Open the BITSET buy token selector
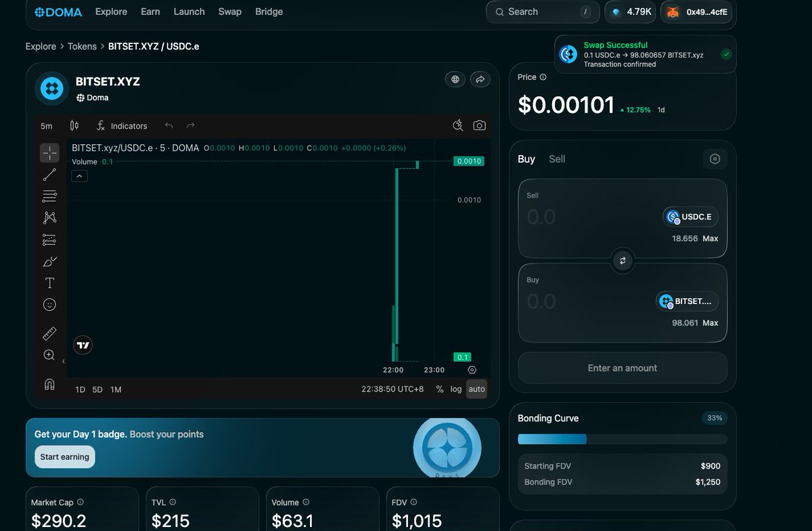The height and width of the screenshot is (531, 812). coord(687,301)
